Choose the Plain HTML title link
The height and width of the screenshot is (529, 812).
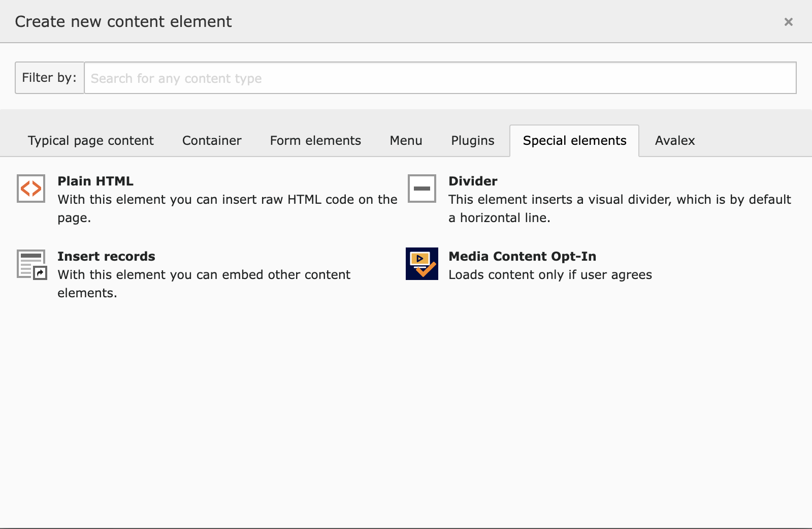95,181
